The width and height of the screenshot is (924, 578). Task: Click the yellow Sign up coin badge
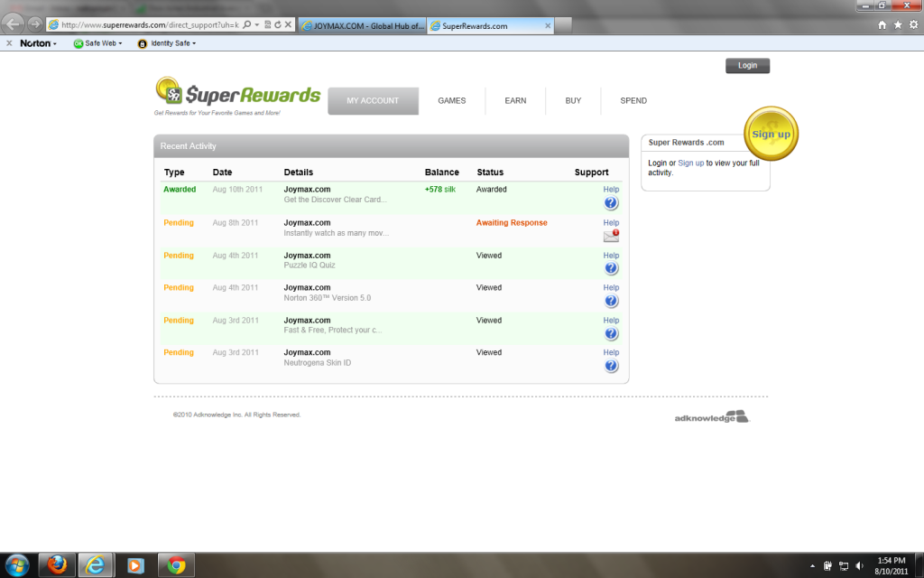pos(771,134)
